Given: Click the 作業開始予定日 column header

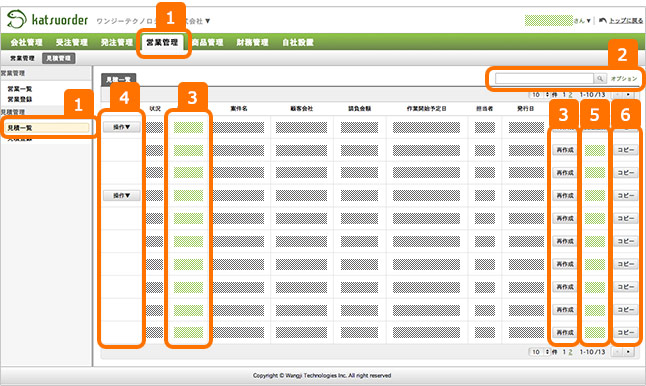Looking at the screenshot, I should [x=426, y=108].
